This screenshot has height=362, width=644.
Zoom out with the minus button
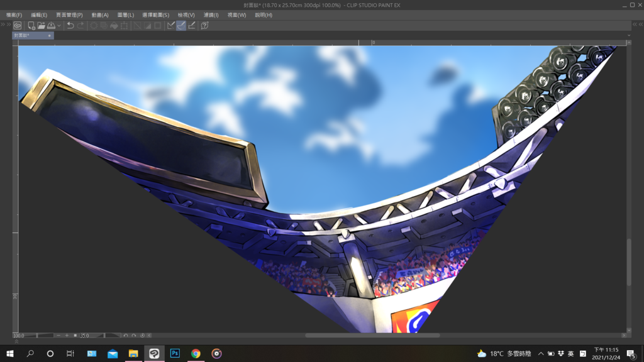[58, 336]
